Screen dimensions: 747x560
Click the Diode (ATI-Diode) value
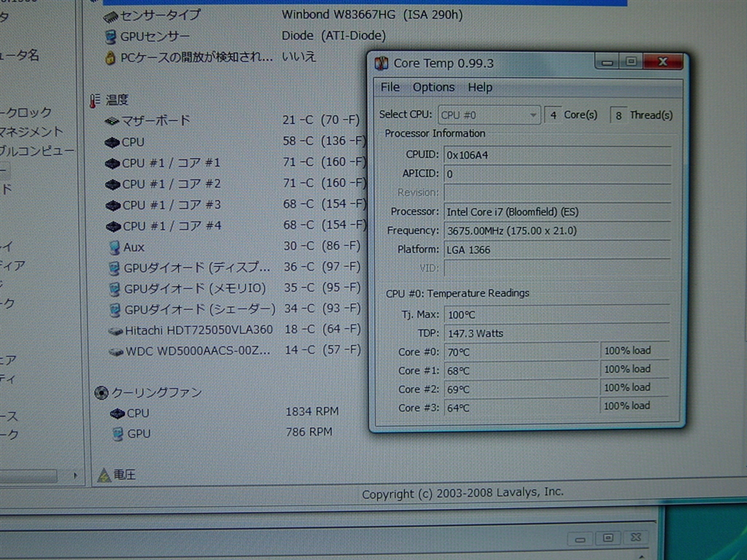333,36
